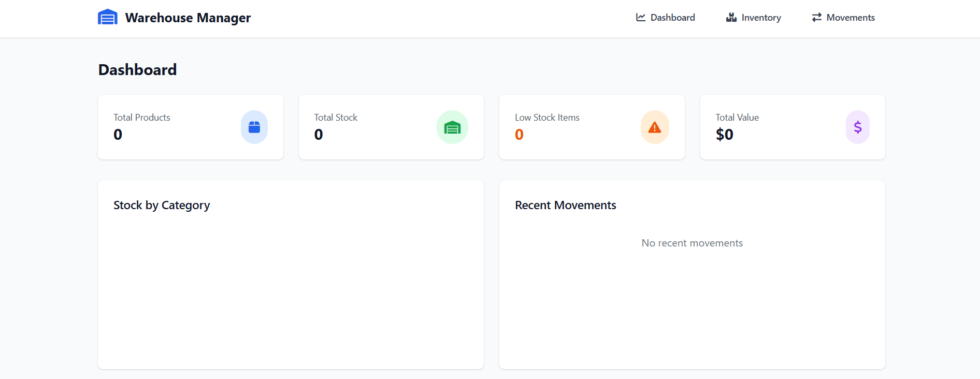Viewport: 980px width, 379px height.
Task: Click the Recent Movements heading
Action: pyautogui.click(x=565, y=206)
